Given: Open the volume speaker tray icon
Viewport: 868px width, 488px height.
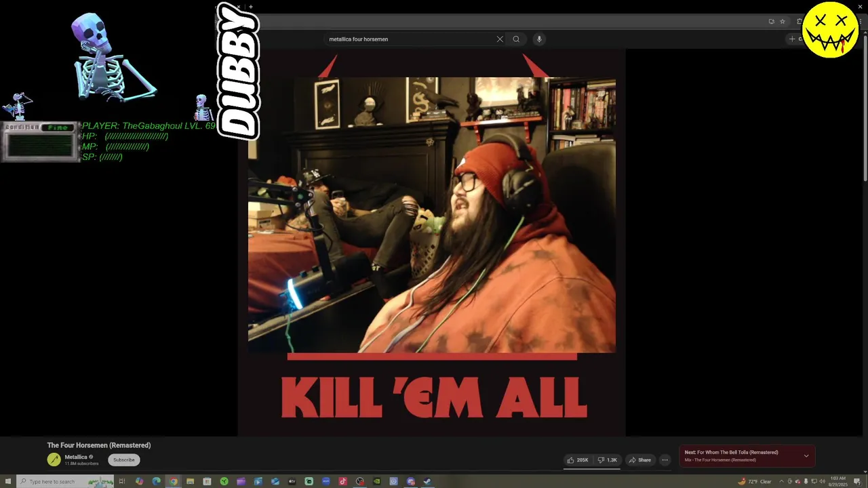Looking at the screenshot, I should tap(822, 482).
